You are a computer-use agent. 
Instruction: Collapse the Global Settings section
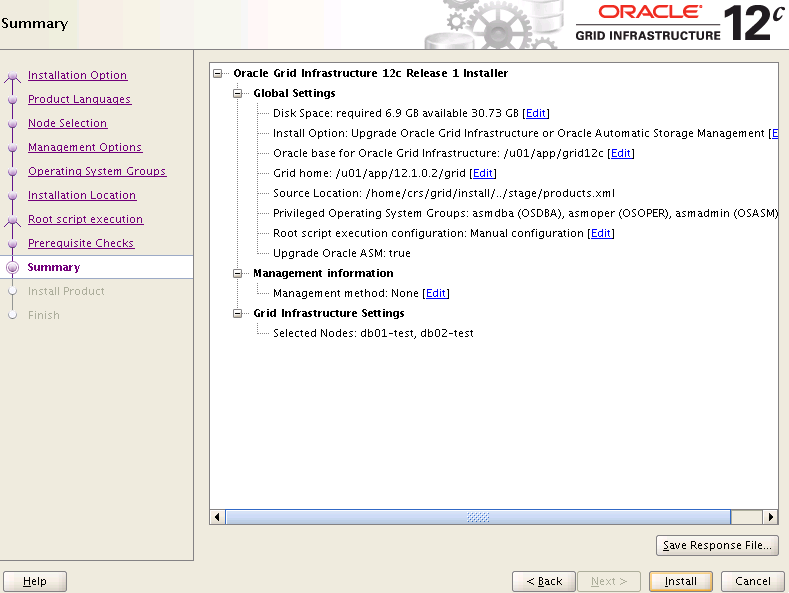tap(238, 94)
